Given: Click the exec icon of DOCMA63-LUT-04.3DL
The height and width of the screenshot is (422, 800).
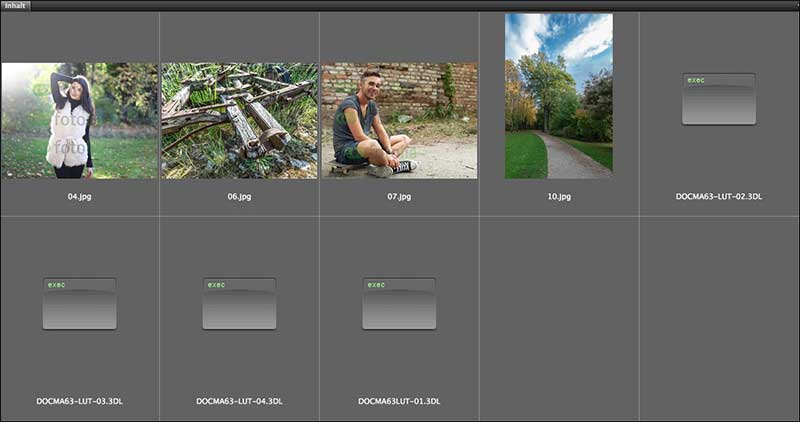Looking at the screenshot, I should 239,304.
